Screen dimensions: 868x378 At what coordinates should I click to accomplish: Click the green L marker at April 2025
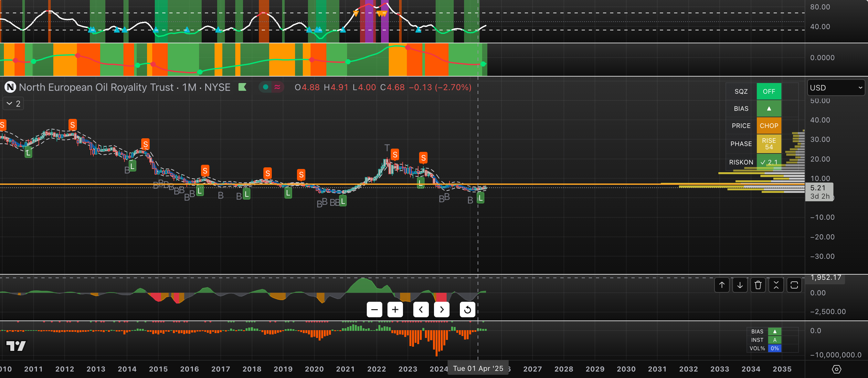481,198
